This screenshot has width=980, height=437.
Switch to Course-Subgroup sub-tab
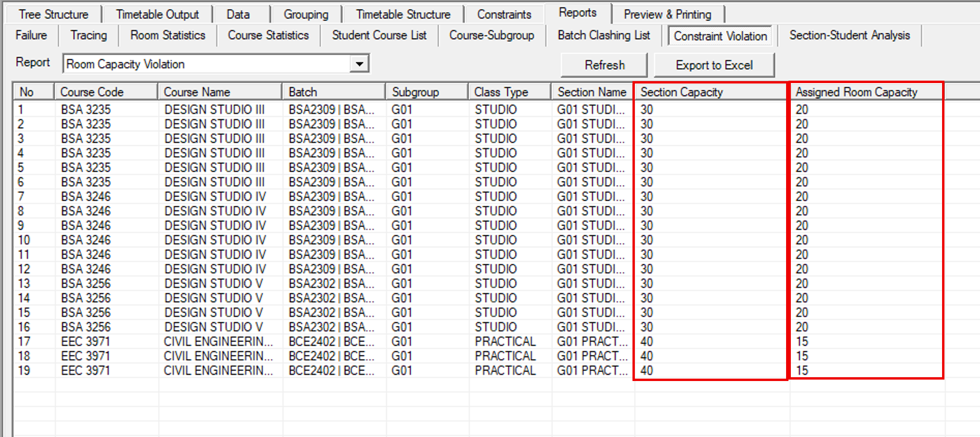[492, 35]
